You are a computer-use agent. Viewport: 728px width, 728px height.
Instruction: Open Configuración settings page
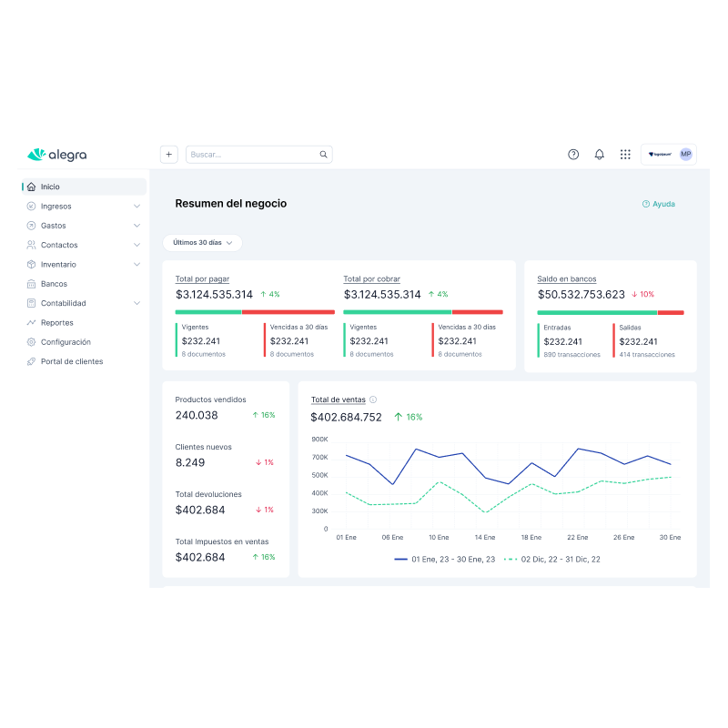click(66, 342)
